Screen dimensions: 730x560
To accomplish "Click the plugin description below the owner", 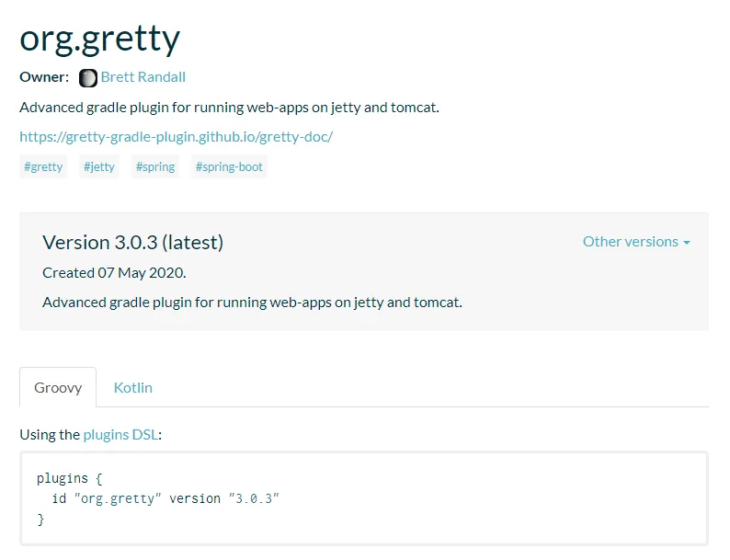I will point(229,108).
